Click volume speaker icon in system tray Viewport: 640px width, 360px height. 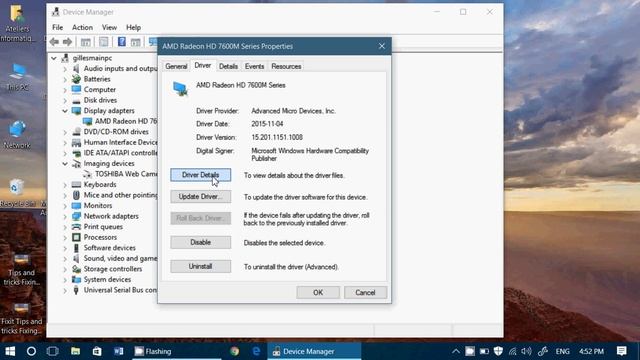pyautogui.click(x=527, y=351)
